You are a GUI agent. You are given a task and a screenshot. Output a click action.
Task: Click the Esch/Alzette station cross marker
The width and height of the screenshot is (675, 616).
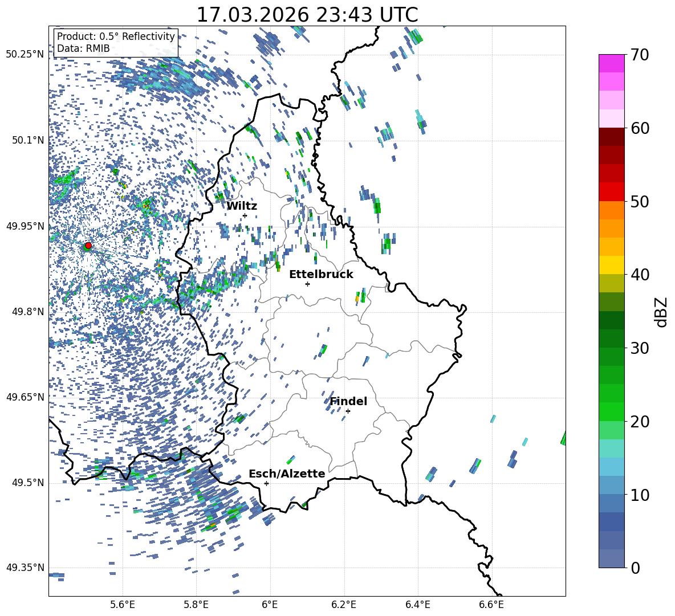pyautogui.click(x=266, y=483)
